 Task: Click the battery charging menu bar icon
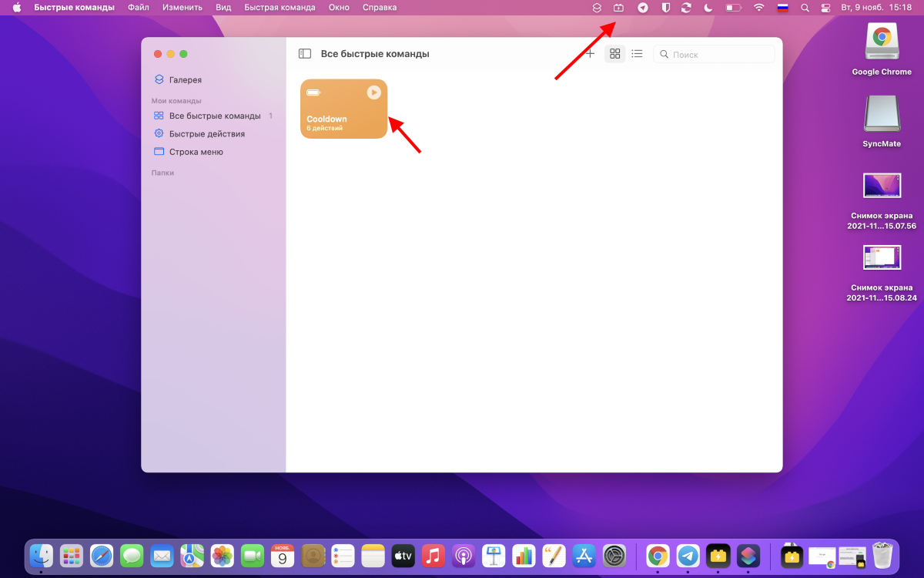pyautogui.click(x=618, y=7)
